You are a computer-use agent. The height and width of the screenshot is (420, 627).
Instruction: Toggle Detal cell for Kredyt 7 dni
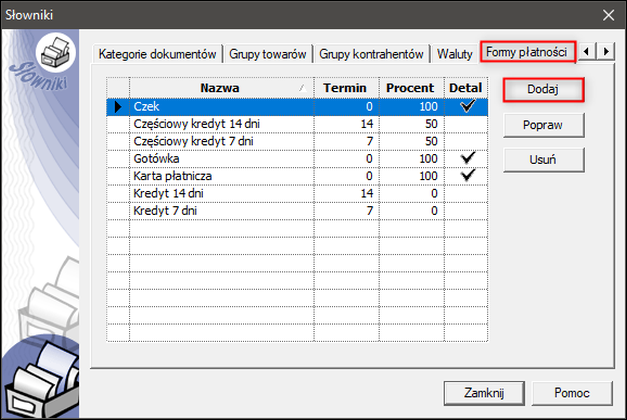[x=466, y=211]
